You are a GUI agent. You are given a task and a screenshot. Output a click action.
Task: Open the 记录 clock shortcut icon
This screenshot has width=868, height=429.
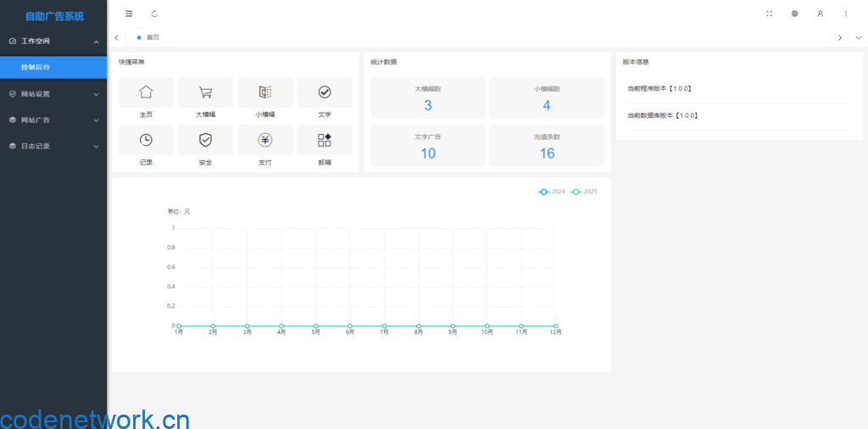tap(146, 140)
